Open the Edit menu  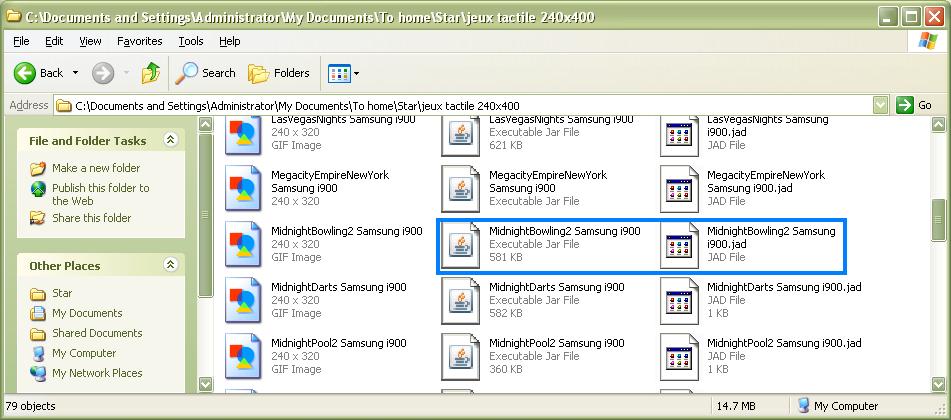click(54, 41)
